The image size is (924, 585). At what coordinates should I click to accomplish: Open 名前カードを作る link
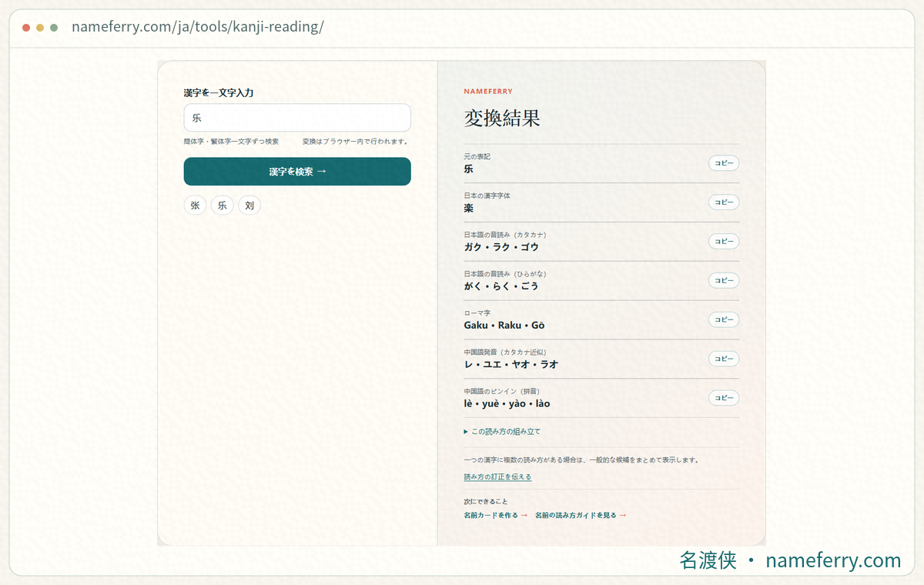[495, 515]
